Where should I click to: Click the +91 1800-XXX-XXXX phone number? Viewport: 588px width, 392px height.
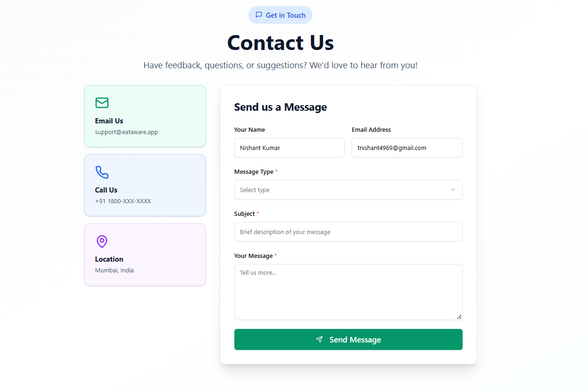[x=123, y=201]
